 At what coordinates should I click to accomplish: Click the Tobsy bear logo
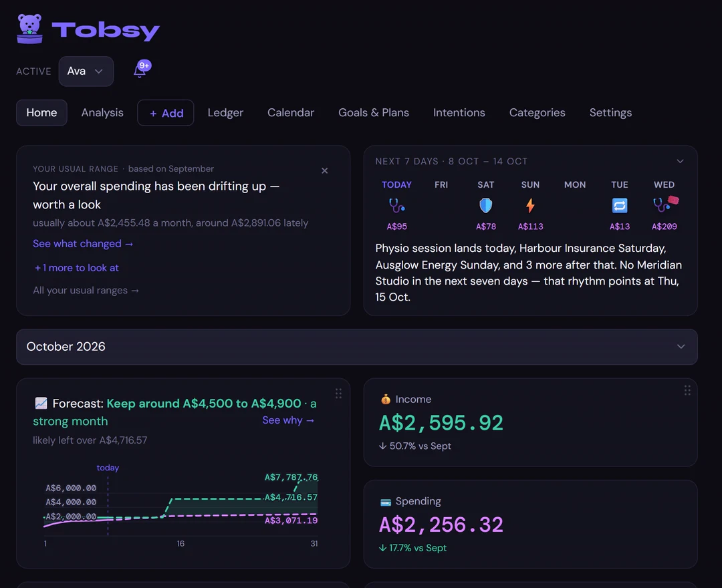29,29
